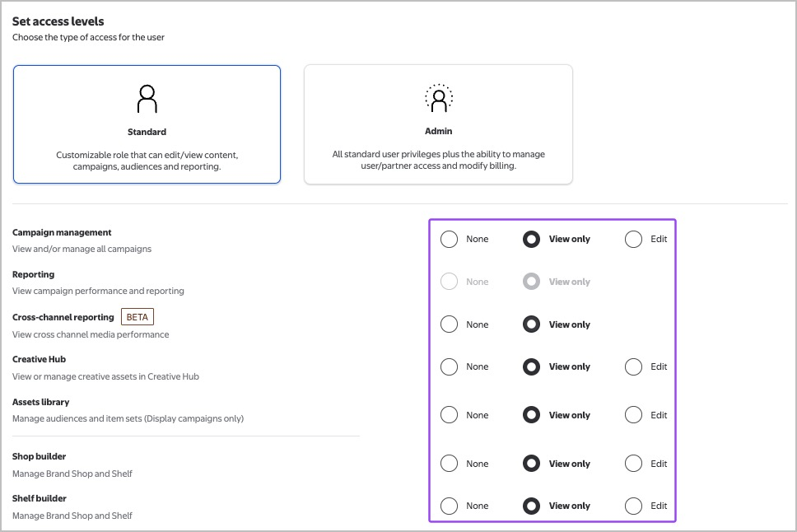
Task: Click 'View and/or manage all campaigns' text
Action: click(82, 249)
